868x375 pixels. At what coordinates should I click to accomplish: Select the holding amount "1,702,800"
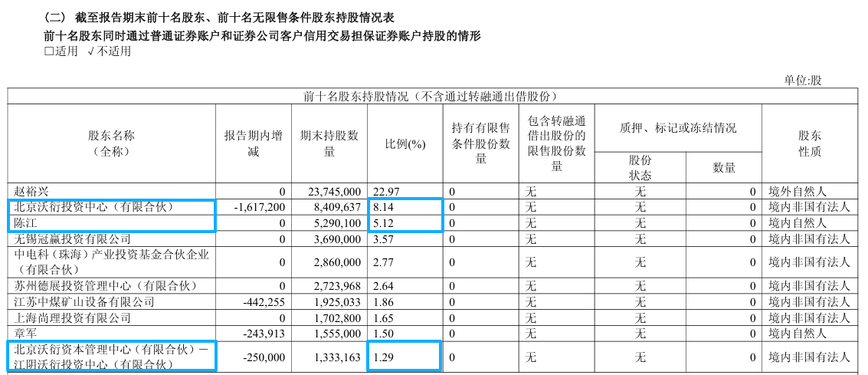[336, 318]
